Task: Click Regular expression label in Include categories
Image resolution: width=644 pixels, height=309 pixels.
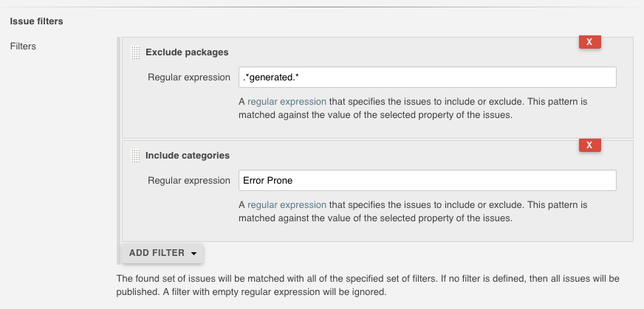Action: [189, 181]
